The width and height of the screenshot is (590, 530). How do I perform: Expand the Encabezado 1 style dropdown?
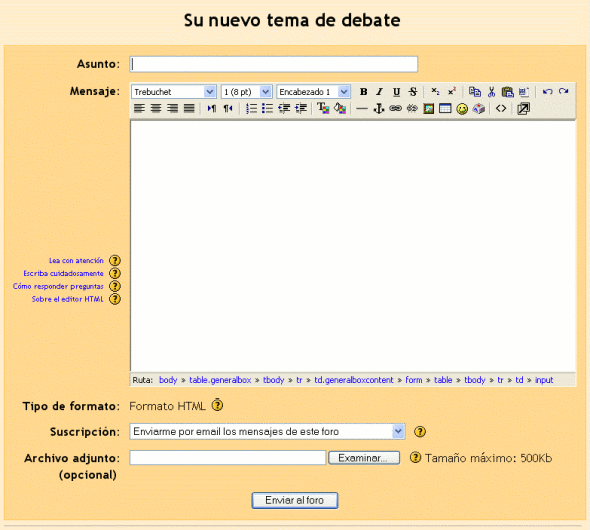pyautogui.click(x=313, y=92)
